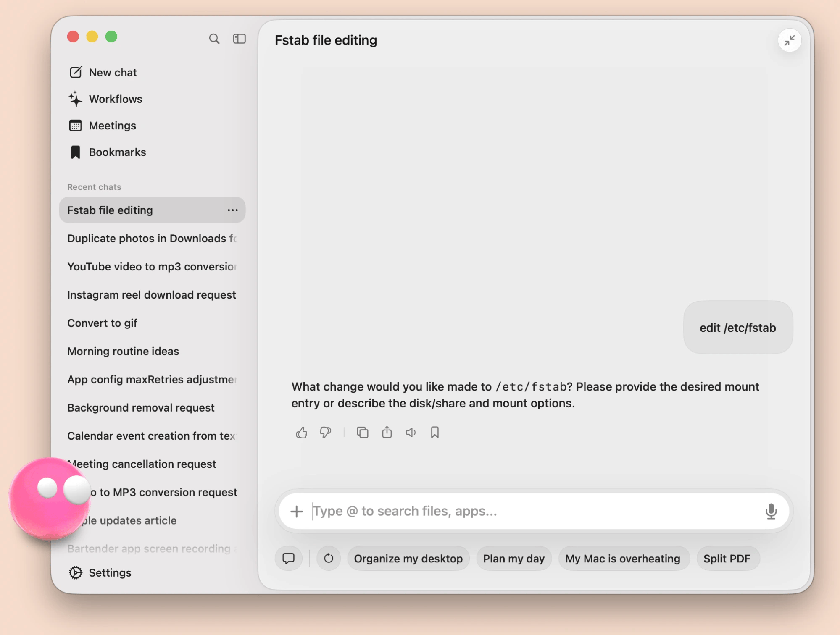This screenshot has width=840, height=635.
Task: Select Fstab file editing chat
Action: point(152,210)
